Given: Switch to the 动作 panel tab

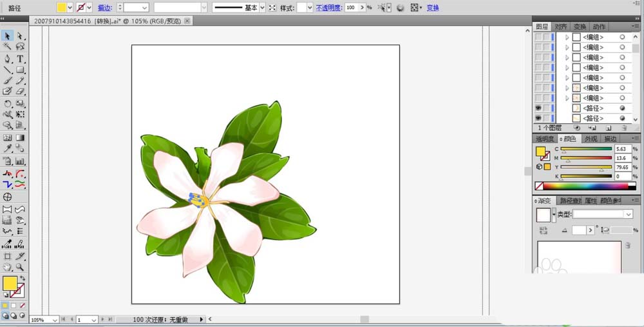Looking at the screenshot, I should pyautogui.click(x=599, y=26).
